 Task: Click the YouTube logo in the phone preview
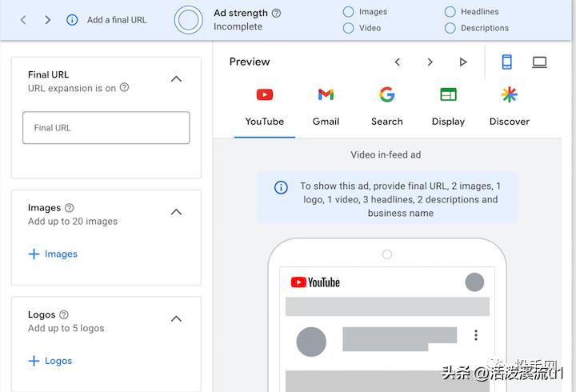[x=315, y=282]
